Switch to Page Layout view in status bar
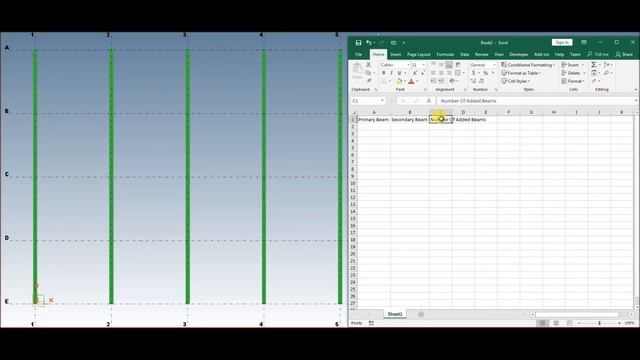 (x=556, y=323)
